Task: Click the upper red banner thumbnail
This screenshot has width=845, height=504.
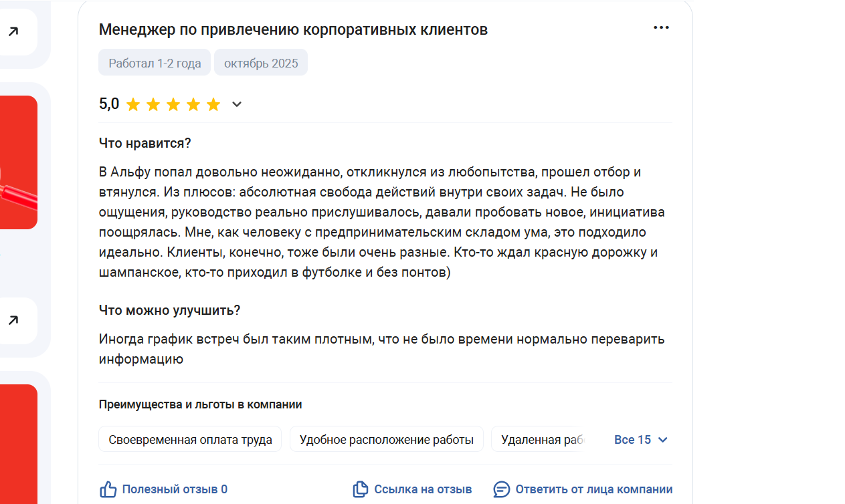Action: (x=18, y=162)
